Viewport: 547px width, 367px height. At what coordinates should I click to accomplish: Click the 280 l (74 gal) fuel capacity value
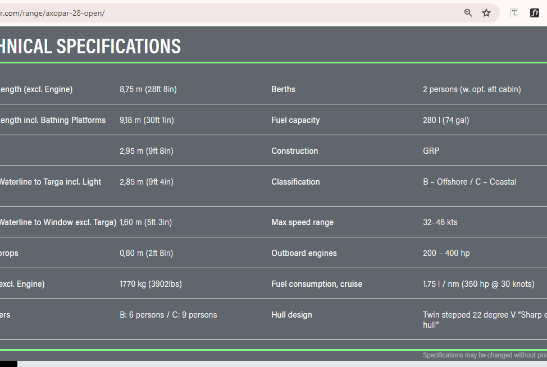pyautogui.click(x=446, y=120)
